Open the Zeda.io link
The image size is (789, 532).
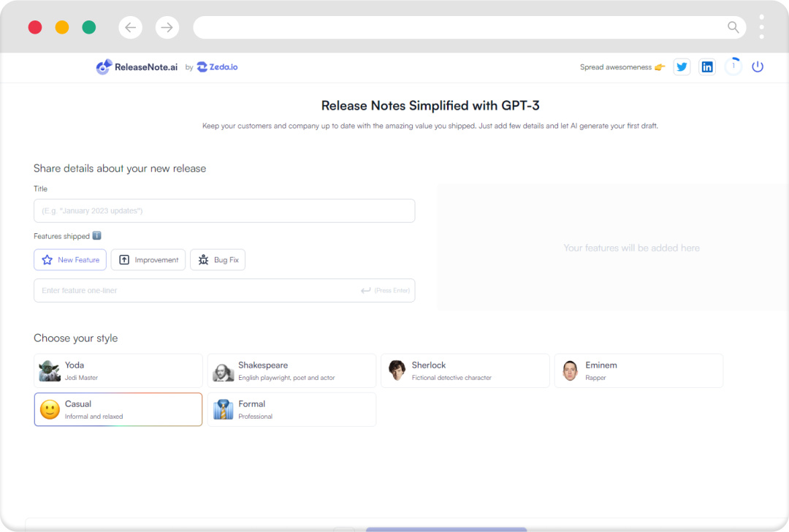pyautogui.click(x=217, y=67)
